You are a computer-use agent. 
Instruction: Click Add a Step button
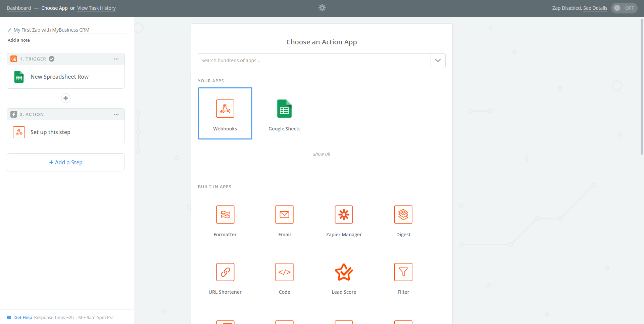(x=66, y=162)
